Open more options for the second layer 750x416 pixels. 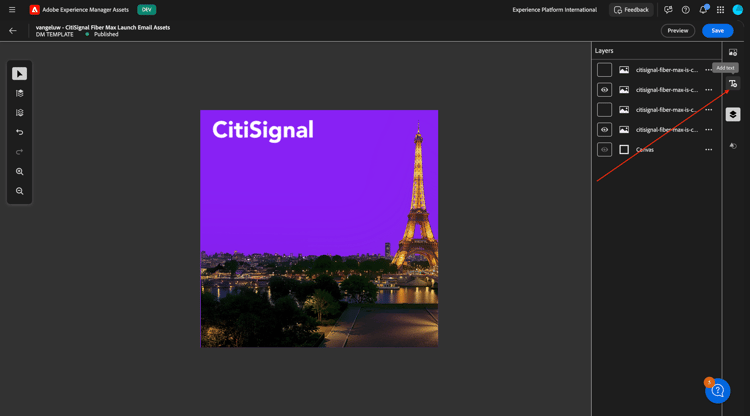tap(708, 90)
